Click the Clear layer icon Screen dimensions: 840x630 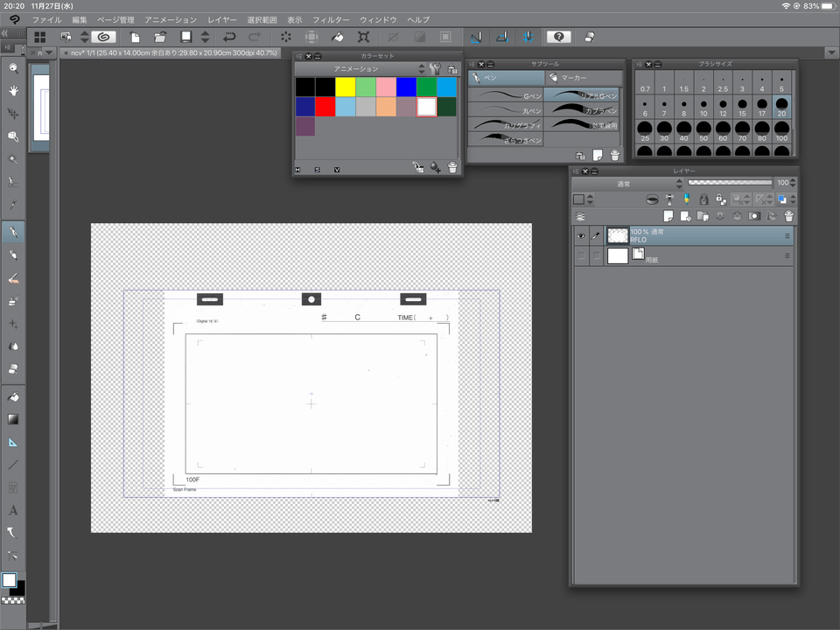tap(285, 37)
